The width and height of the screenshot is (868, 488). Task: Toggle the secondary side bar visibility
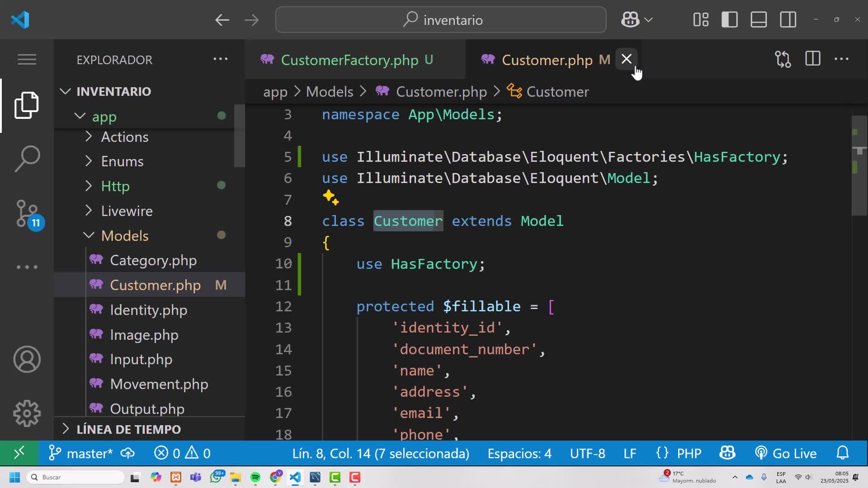click(x=788, y=20)
